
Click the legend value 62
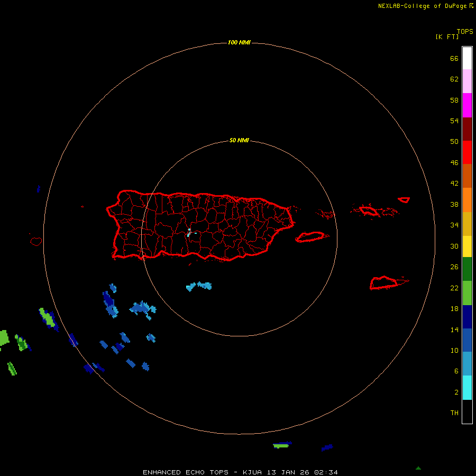pyautogui.click(x=454, y=79)
